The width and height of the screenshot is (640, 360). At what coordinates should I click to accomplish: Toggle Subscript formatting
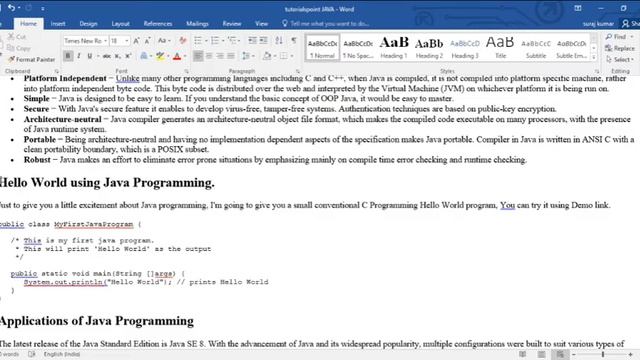pyautogui.click(x=117, y=56)
